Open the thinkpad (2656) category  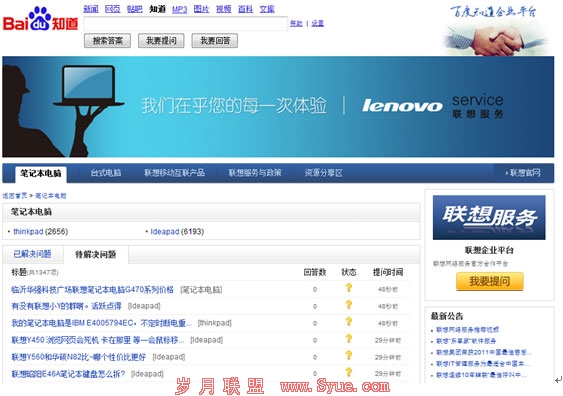click(x=40, y=232)
